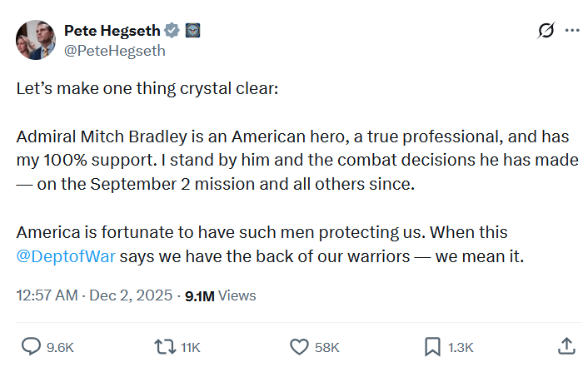Viewport: 588px width, 367px height.
Task: Click the gray verified checkmark badge
Action: [172, 31]
